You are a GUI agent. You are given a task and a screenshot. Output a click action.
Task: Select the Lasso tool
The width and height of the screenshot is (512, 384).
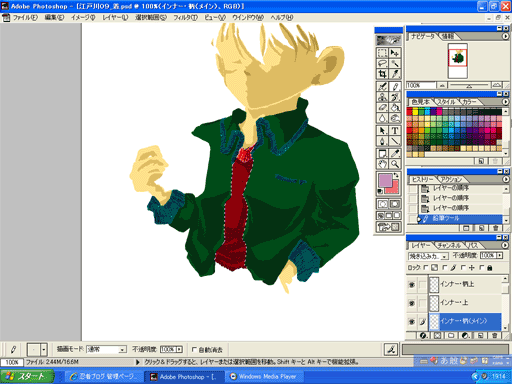(382, 63)
